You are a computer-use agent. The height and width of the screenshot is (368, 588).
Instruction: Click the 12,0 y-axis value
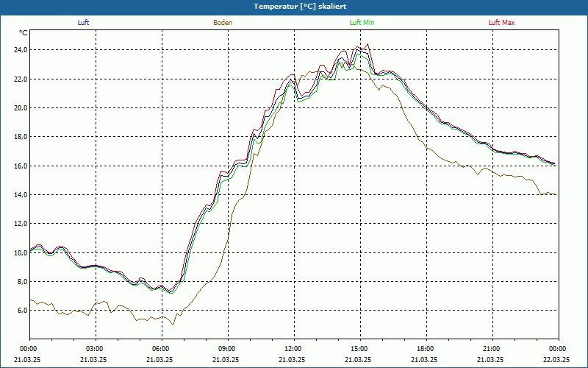(x=21, y=224)
